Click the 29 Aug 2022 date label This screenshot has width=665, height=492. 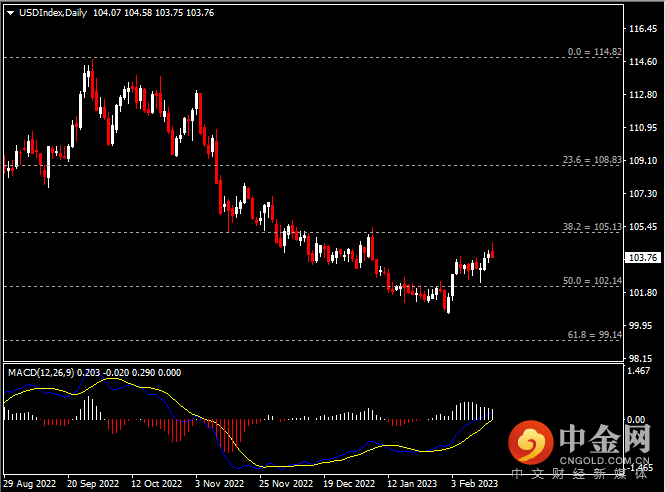point(31,482)
